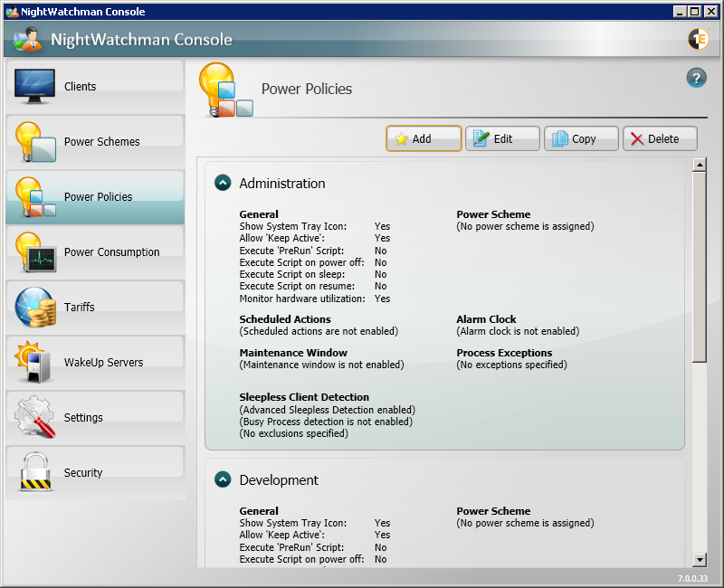Screen dimensions: 724x588
Task: Click the WakeUp Servers icon
Action: click(35, 363)
